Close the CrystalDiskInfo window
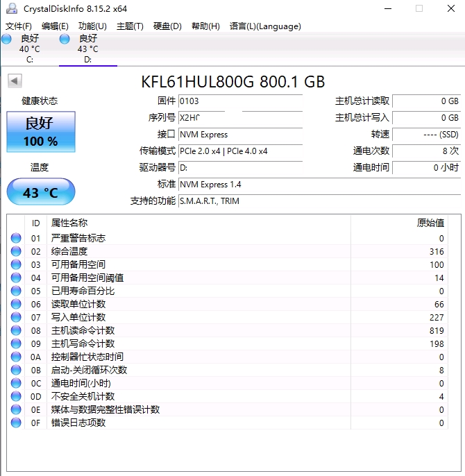The image size is (465, 476). pyautogui.click(x=451, y=8)
